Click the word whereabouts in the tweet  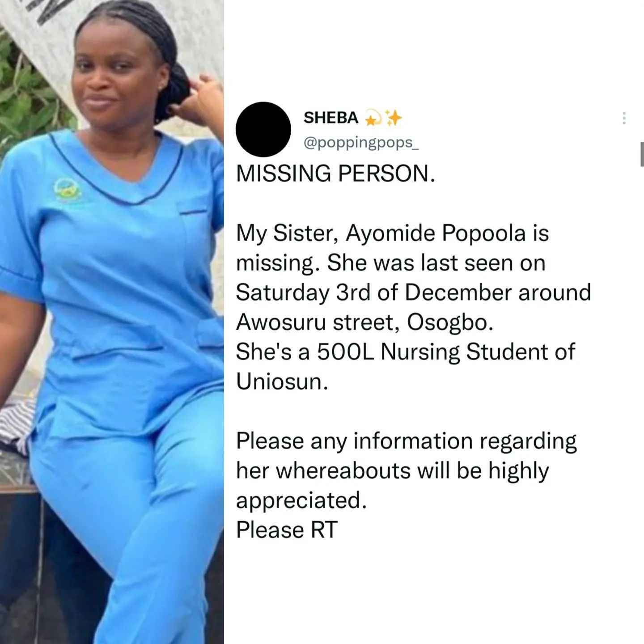(x=343, y=471)
